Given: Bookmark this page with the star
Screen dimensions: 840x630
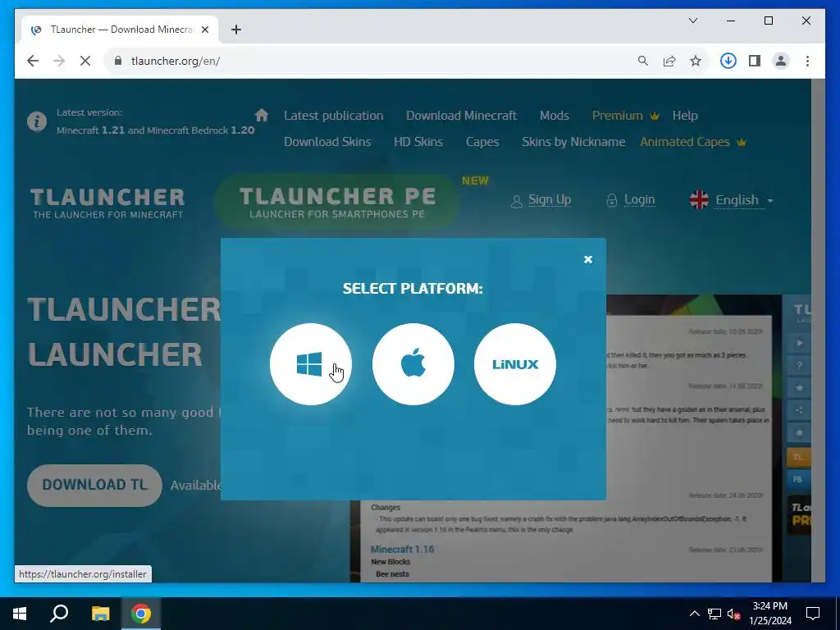Looking at the screenshot, I should coord(696,61).
